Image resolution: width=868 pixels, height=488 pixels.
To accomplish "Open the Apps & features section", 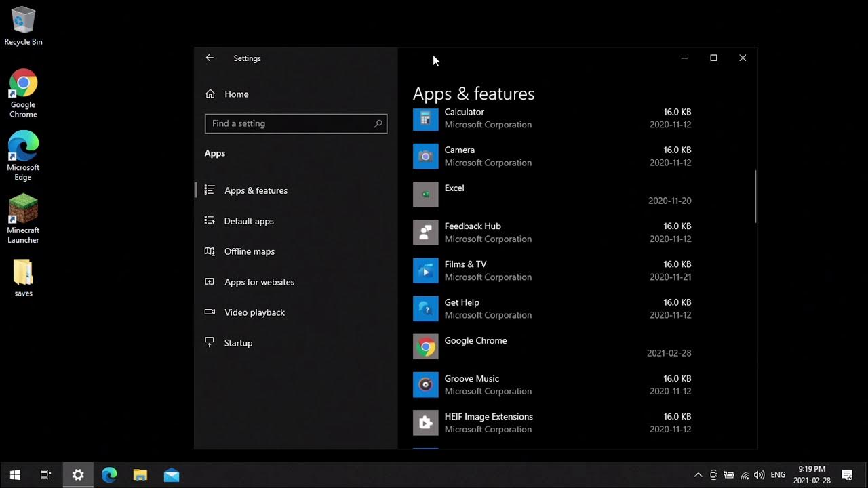I will pos(296,190).
